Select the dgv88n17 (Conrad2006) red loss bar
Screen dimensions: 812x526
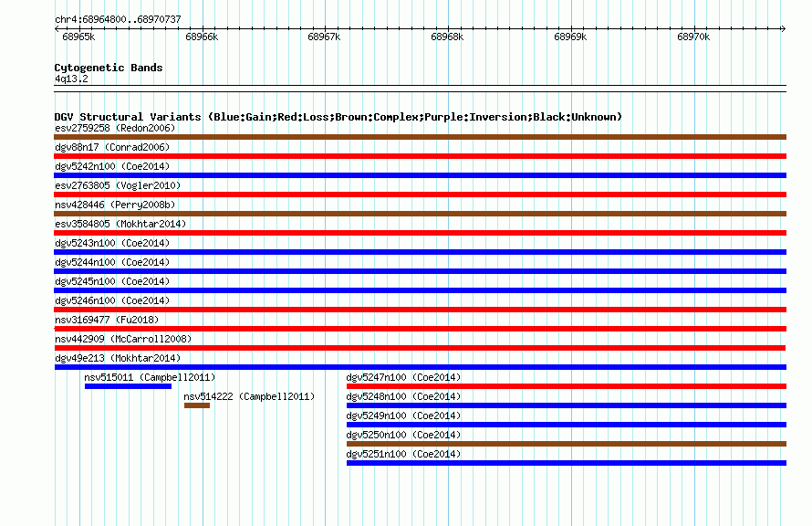pos(420,156)
